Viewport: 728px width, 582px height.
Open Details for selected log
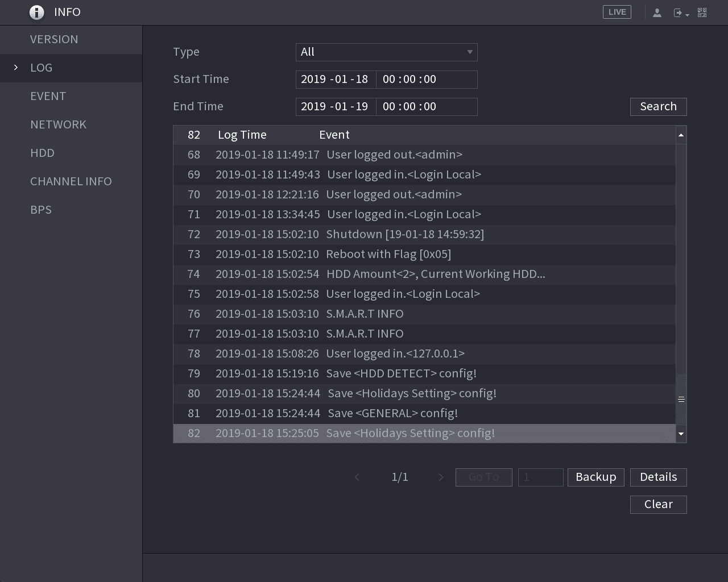click(x=659, y=477)
